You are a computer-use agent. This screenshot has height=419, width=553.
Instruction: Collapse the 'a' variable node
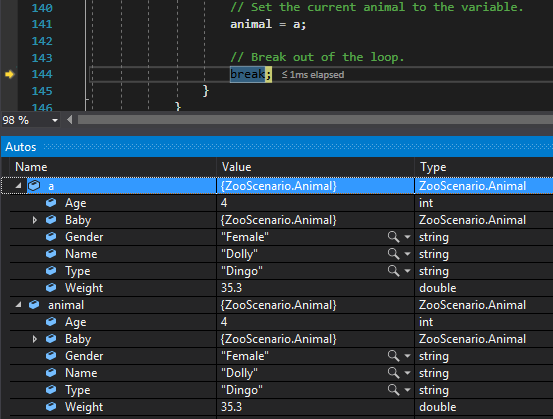(x=18, y=186)
